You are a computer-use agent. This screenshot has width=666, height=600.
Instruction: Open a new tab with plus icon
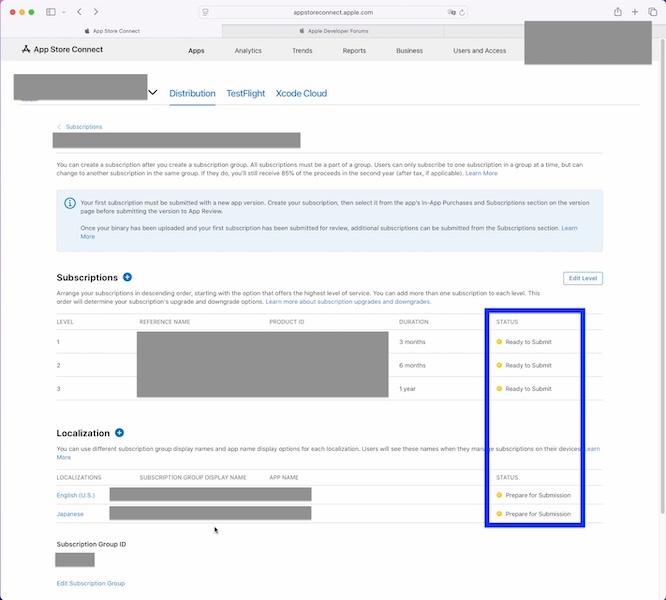coord(635,11)
